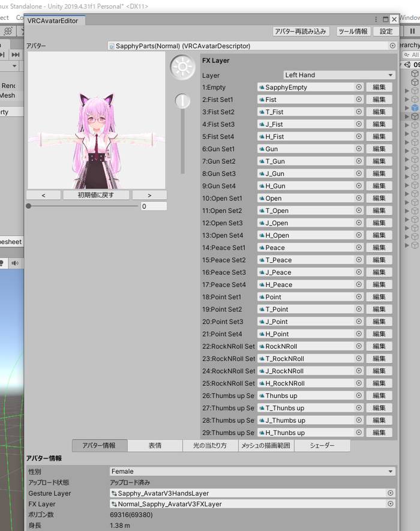
Task: Click the audio mute icon in the Game view
Action: 15,263
